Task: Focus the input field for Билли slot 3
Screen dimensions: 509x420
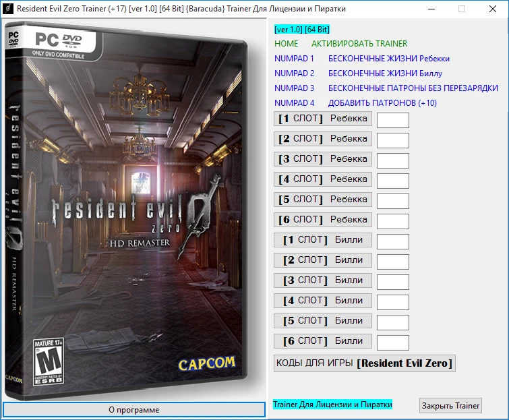Action: (x=393, y=282)
